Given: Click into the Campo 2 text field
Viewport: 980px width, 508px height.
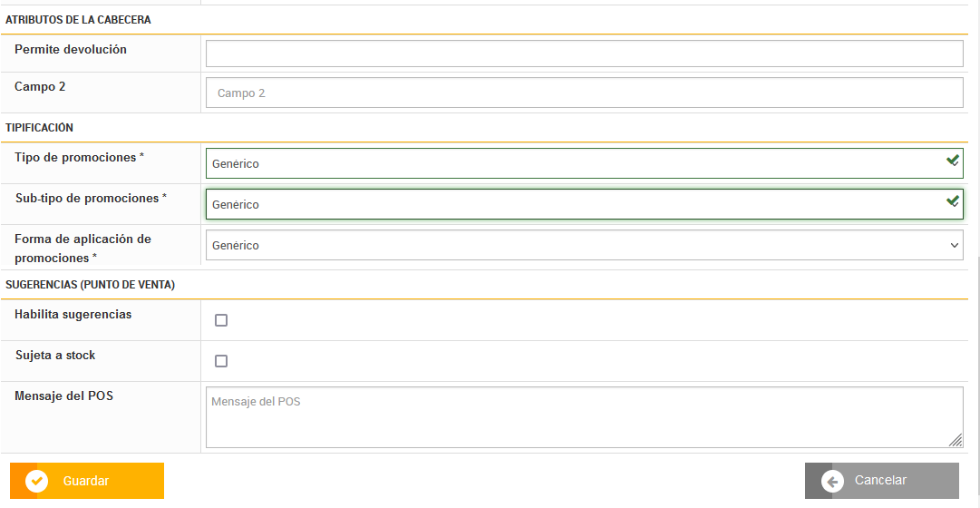Looking at the screenshot, I should pos(584,93).
